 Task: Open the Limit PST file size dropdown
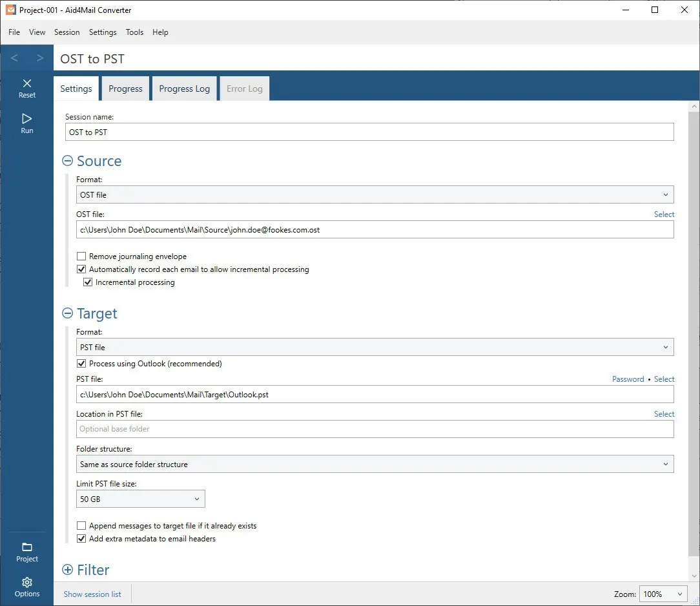tap(140, 499)
